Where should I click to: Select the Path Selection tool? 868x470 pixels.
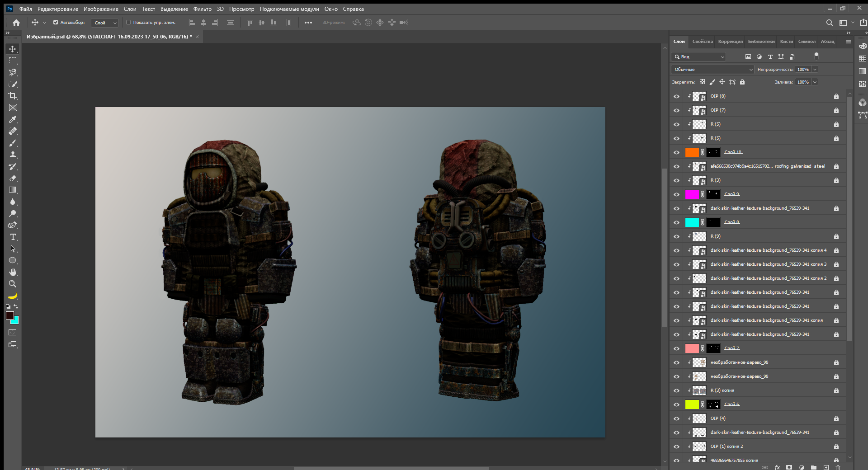13,249
